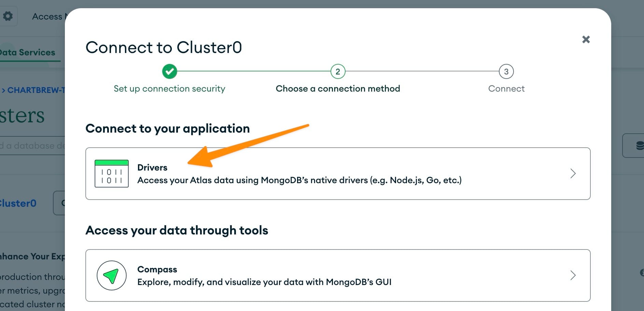Image resolution: width=644 pixels, height=311 pixels.
Task: Open settings via the gear icon
Action: 8,16
